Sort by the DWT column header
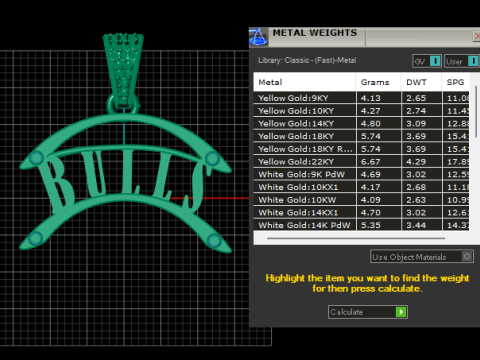Image resolution: width=480 pixels, height=360 pixels. pos(421,82)
